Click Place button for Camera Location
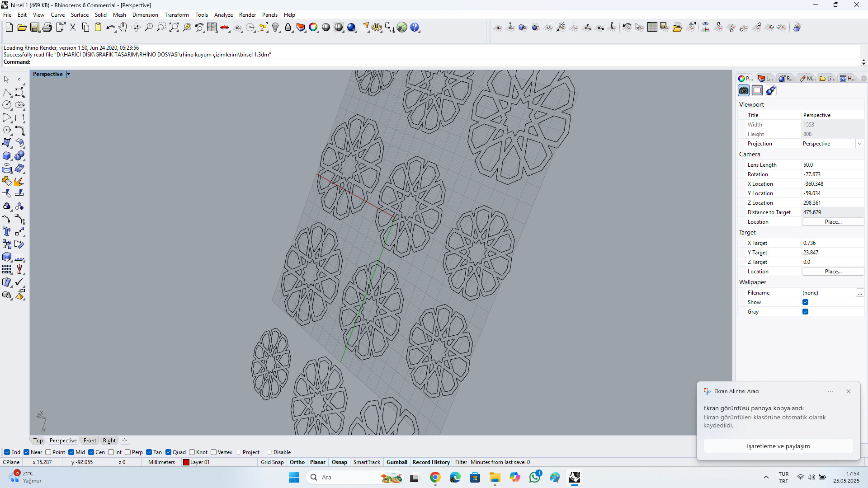868x488 pixels. [833, 222]
